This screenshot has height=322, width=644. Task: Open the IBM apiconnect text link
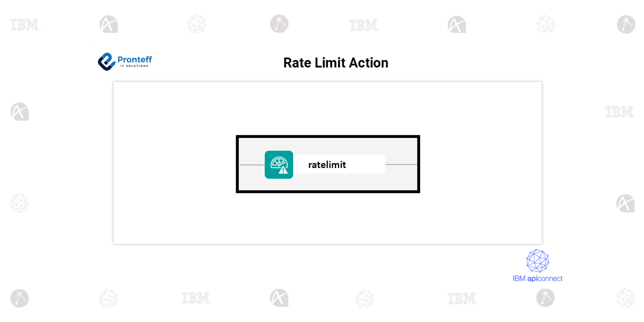537,279
